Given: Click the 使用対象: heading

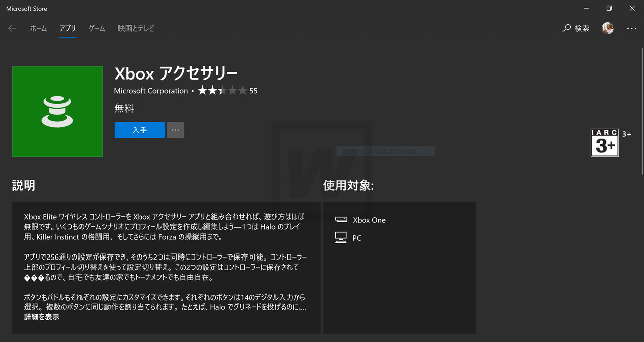Looking at the screenshot, I should coord(349,185).
